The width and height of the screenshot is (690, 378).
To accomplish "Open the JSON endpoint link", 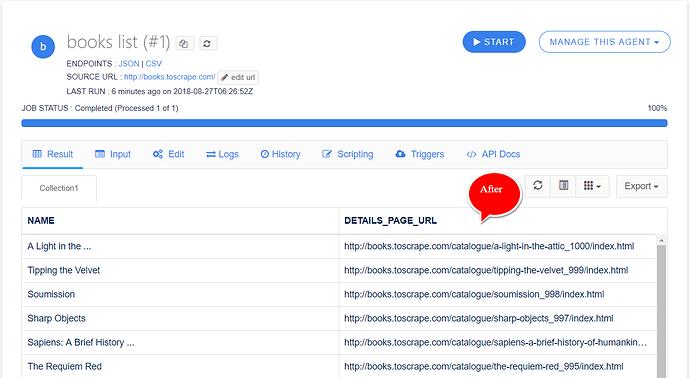I will coord(129,64).
